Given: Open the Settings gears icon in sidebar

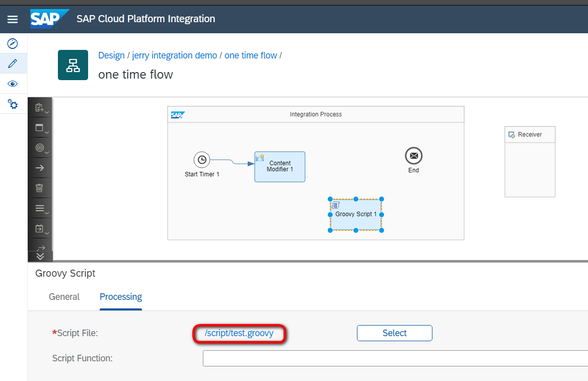Looking at the screenshot, I should coord(13,104).
